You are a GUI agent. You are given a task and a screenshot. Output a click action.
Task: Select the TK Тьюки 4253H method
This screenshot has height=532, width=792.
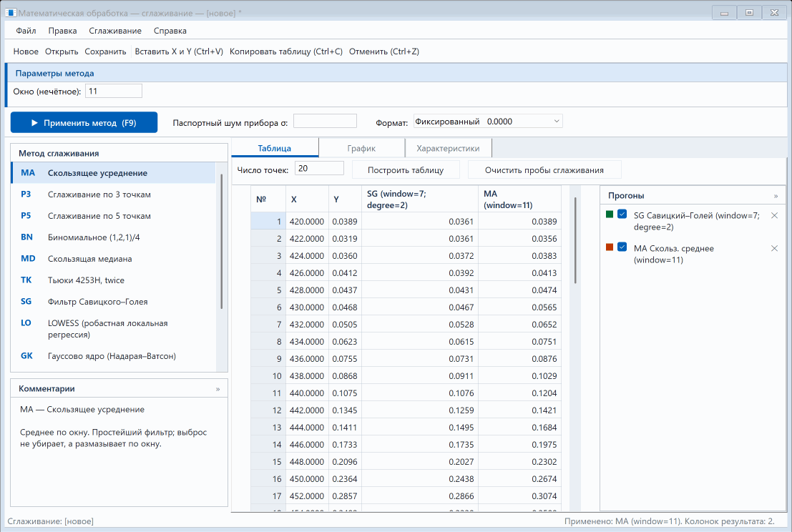coord(113,280)
